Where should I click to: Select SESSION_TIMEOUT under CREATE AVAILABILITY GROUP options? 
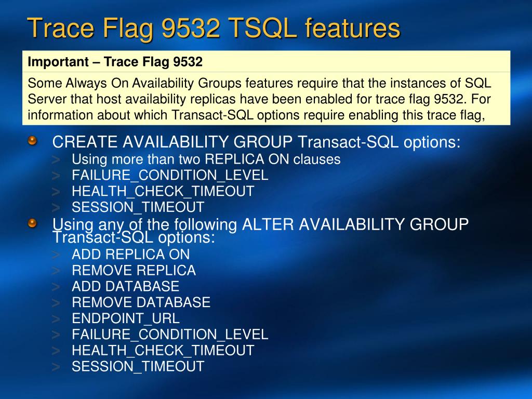coord(138,207)
